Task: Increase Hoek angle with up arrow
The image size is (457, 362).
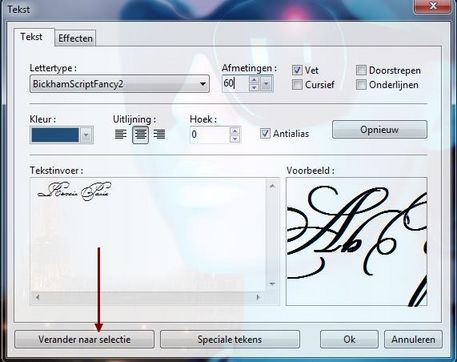Action: [235, 131]
